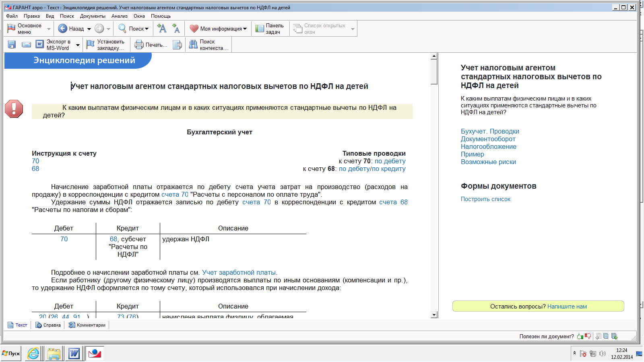Click the show desktop tray icon
Image resolution: width=644 pixels, height=362 pixels.
click(639, 354)
